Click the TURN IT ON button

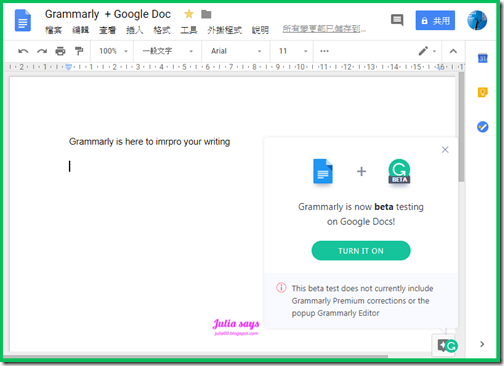361,251
